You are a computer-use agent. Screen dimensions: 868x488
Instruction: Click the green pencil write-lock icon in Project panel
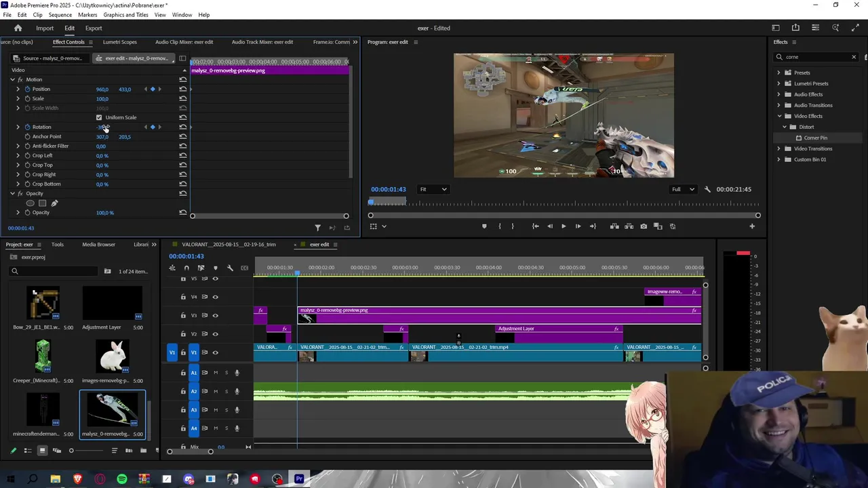(x=13, y=451)
